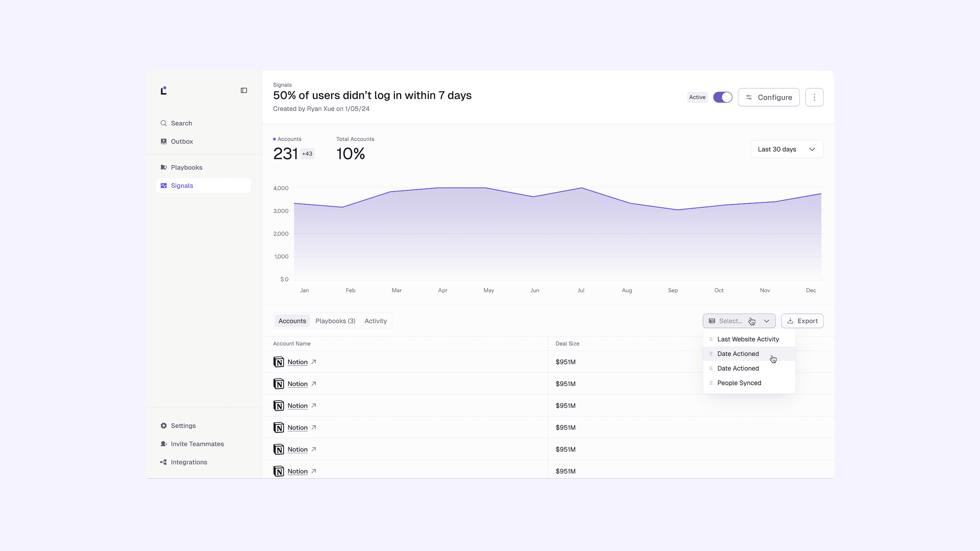980x551 pixels.
Task: Switch to the Playbooks (3) tab
Action: 335,321
